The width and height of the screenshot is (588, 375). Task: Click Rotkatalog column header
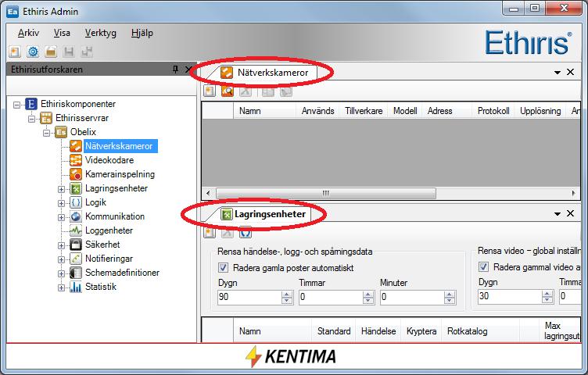(x=480, y=331)
